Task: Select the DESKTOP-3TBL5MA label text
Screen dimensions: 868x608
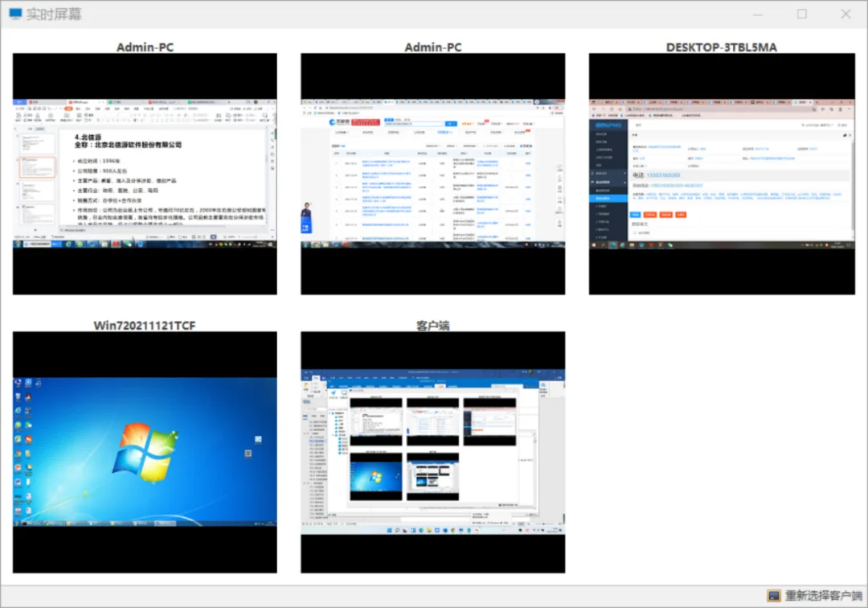Action: [721, 47]
